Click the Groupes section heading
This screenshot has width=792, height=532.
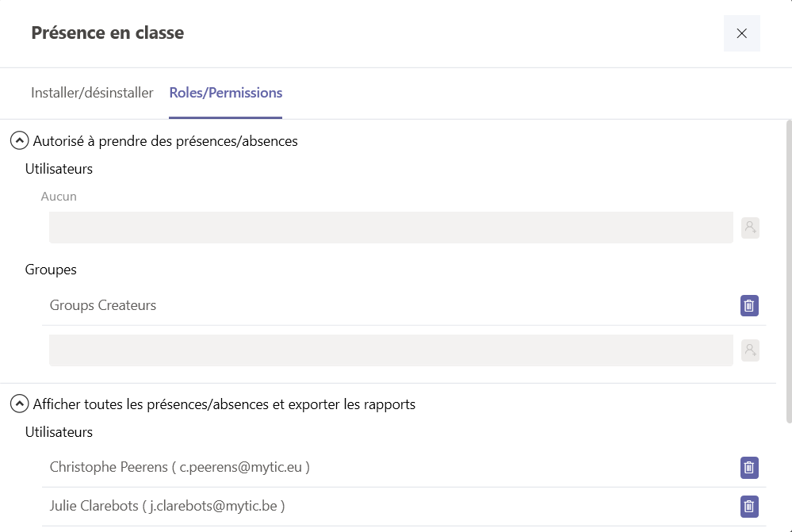[51, 270]
